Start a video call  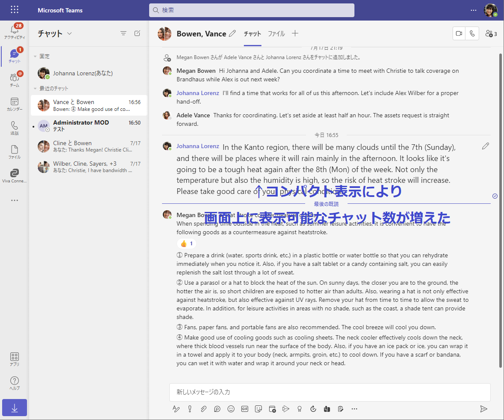pos(459,33)
